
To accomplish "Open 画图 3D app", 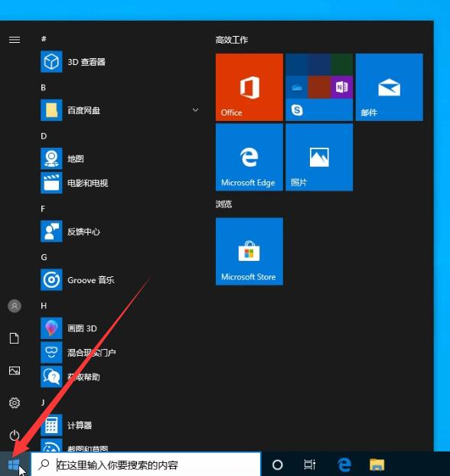I will (x=69, y=328).
